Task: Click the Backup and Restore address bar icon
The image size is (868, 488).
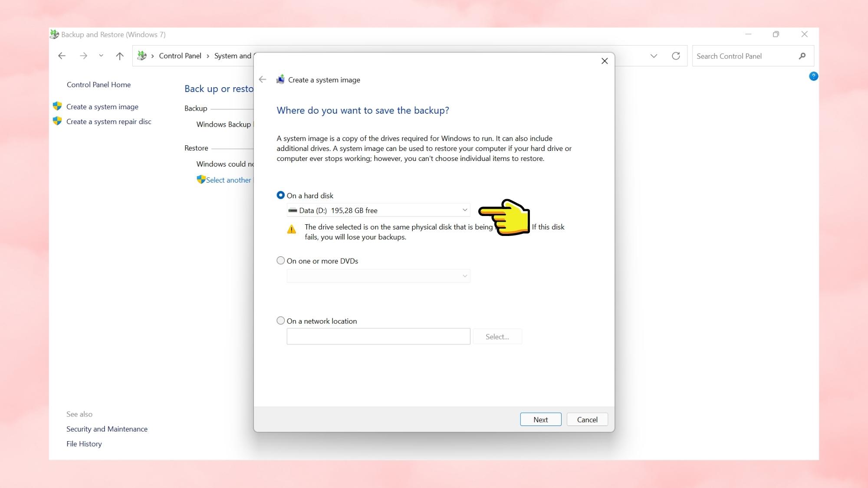Action: tap(141, 56)
